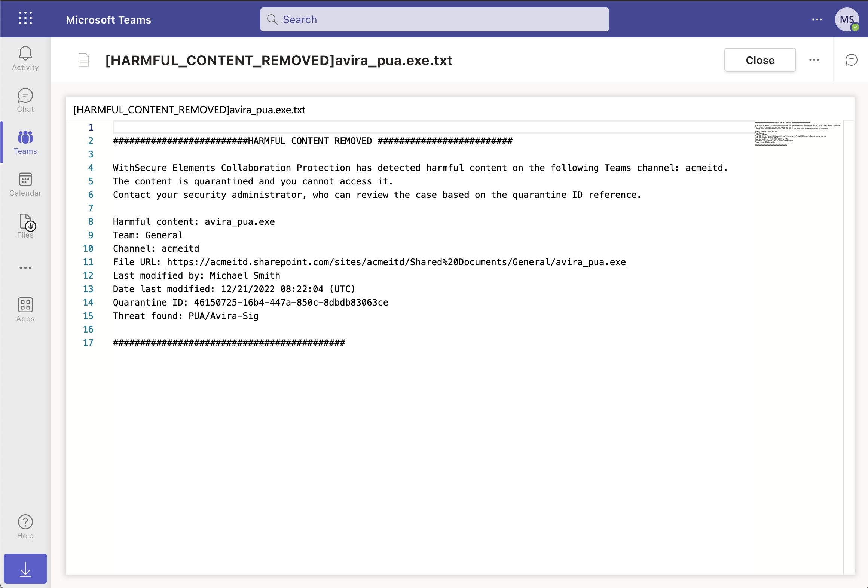
Task: Open the avira_pua.exe SharePoint file URL
Action: [x=396, y=262]
